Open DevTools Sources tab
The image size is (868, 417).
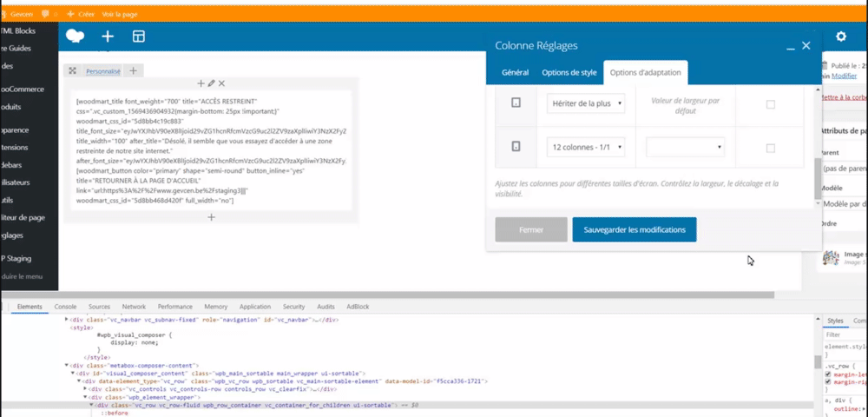click(99, 307)
